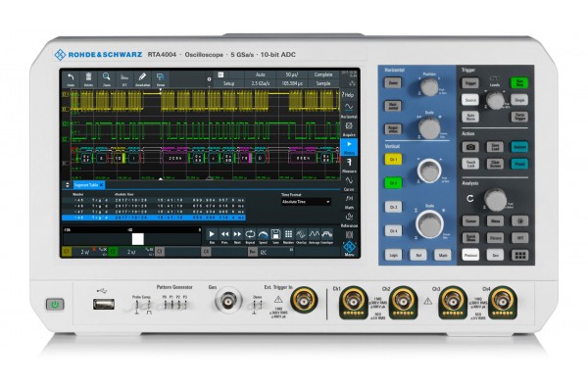Select the highlighted segment row -48

pos(154,218)
